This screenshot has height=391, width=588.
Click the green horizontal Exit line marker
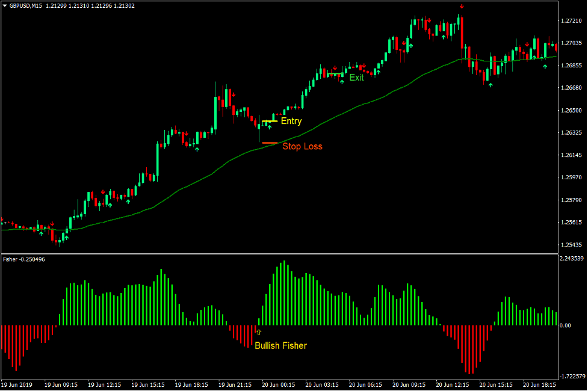click(x=335, y=75)
